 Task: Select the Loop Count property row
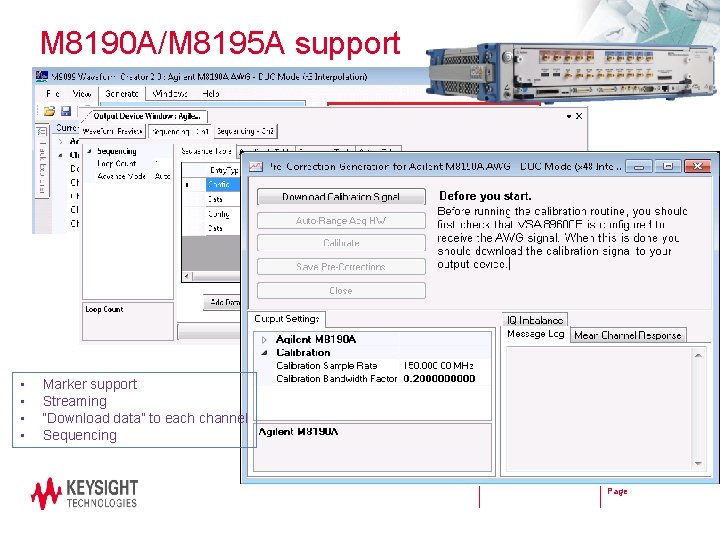(128, 163)
